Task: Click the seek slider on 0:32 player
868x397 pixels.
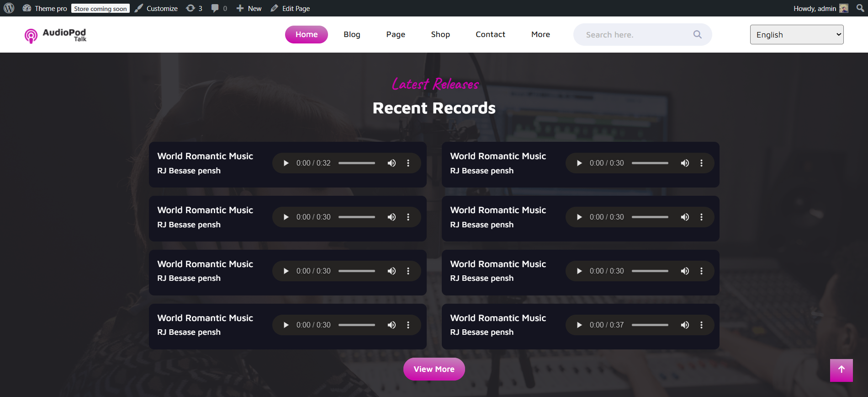Action: tap(356, 163)
